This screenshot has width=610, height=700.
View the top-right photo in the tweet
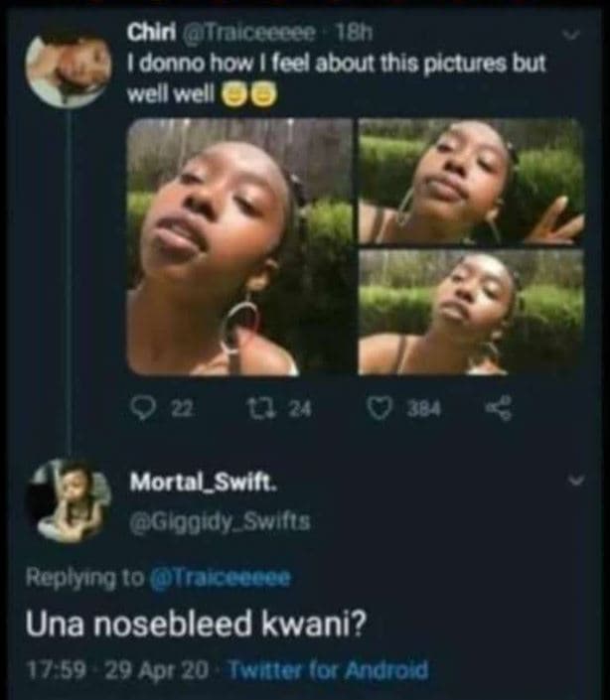click(x=471, y=181)
